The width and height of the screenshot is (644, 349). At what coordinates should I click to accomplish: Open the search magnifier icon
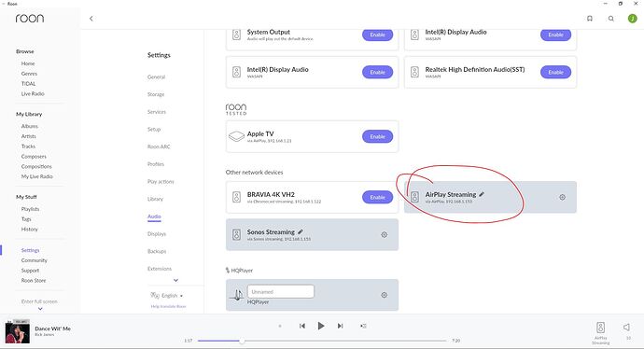click(611, 19)
